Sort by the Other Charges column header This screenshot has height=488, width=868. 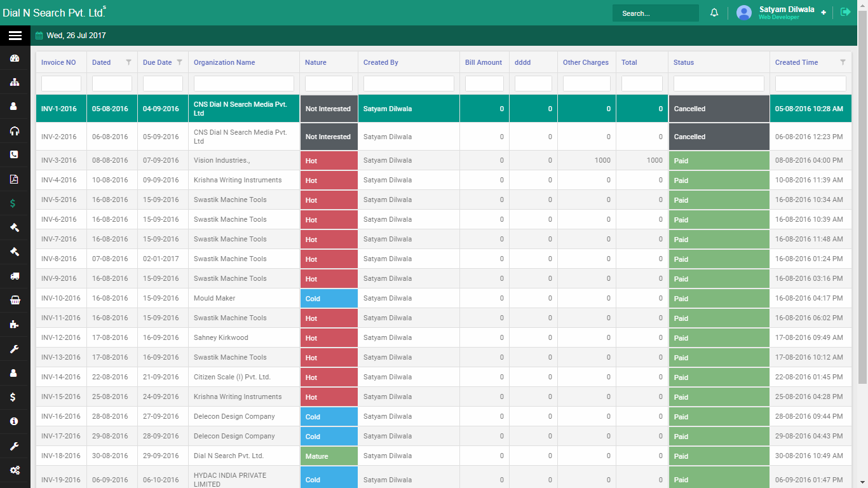click(x=586, y=62)
